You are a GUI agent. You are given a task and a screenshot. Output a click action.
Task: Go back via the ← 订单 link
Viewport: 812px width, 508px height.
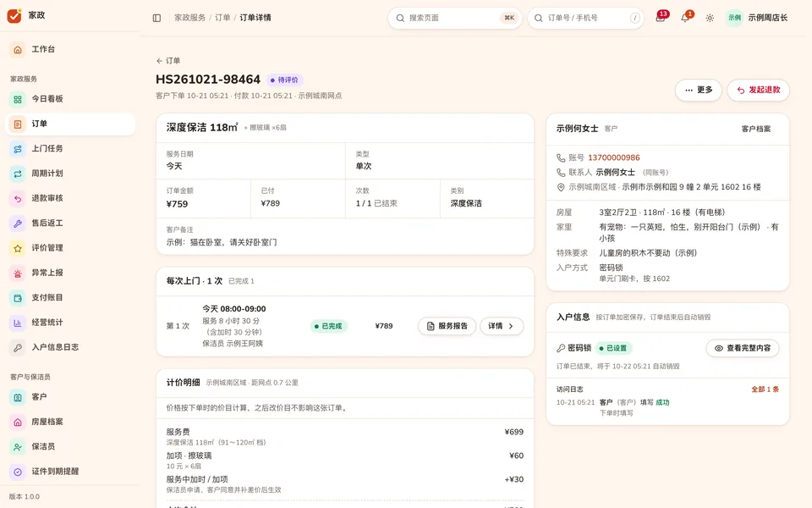pos(168,61)
